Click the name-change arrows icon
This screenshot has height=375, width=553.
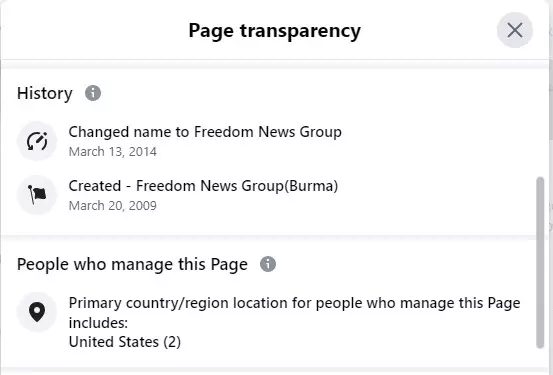(37, 141)
